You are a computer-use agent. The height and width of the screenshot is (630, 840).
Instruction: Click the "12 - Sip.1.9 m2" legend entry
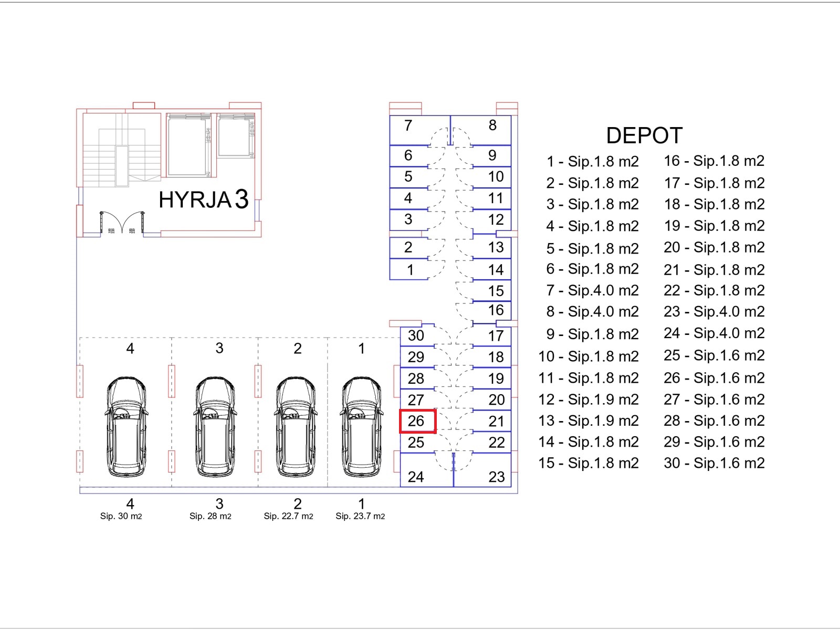588,400
